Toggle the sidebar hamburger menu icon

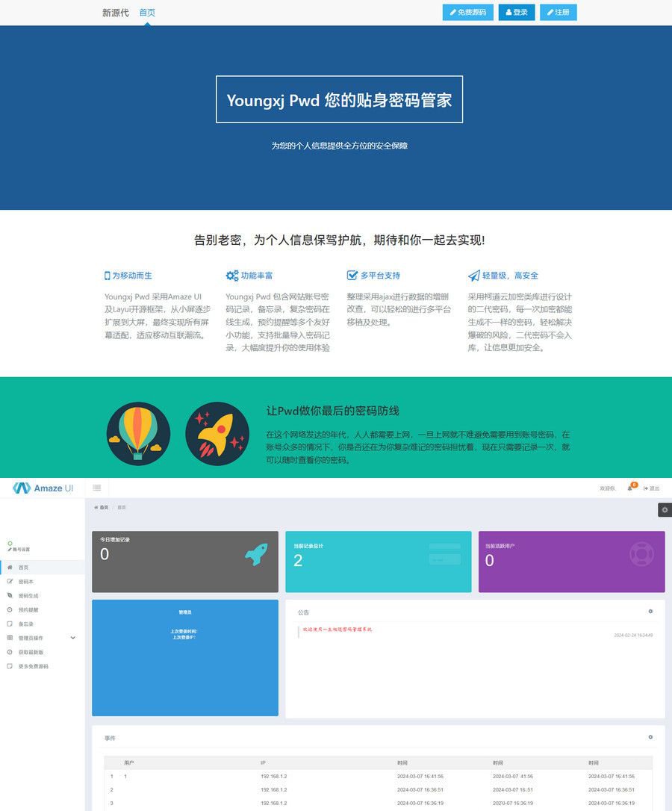click(97, 488)
